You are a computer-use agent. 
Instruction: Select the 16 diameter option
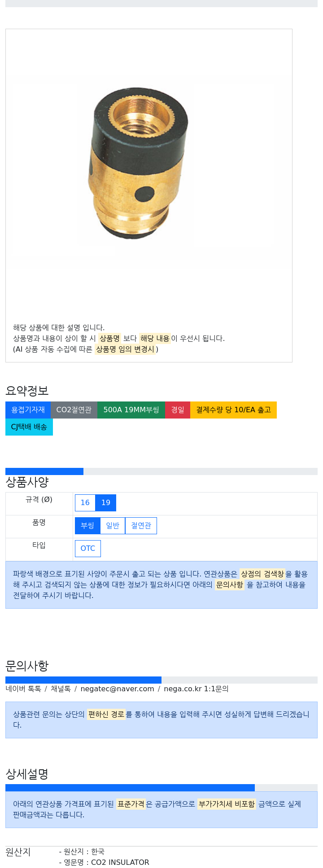tap(85, 503)
